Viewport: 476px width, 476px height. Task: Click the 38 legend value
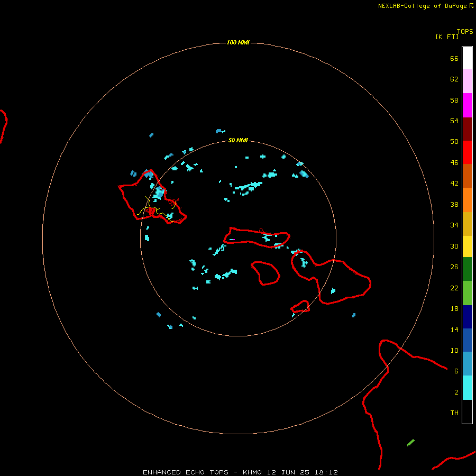pyautogui.click(x=454, y=204)
